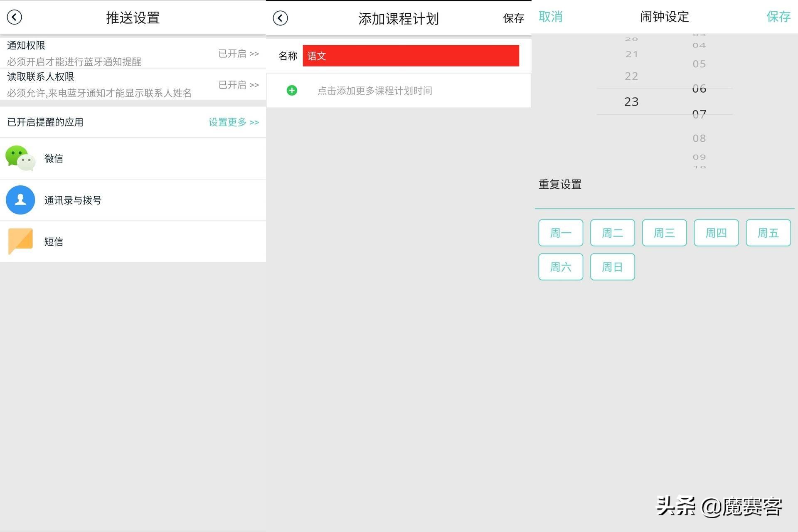798x532 pixels.
Task: Cancel the alarm setting
Action: coord(550,17)
